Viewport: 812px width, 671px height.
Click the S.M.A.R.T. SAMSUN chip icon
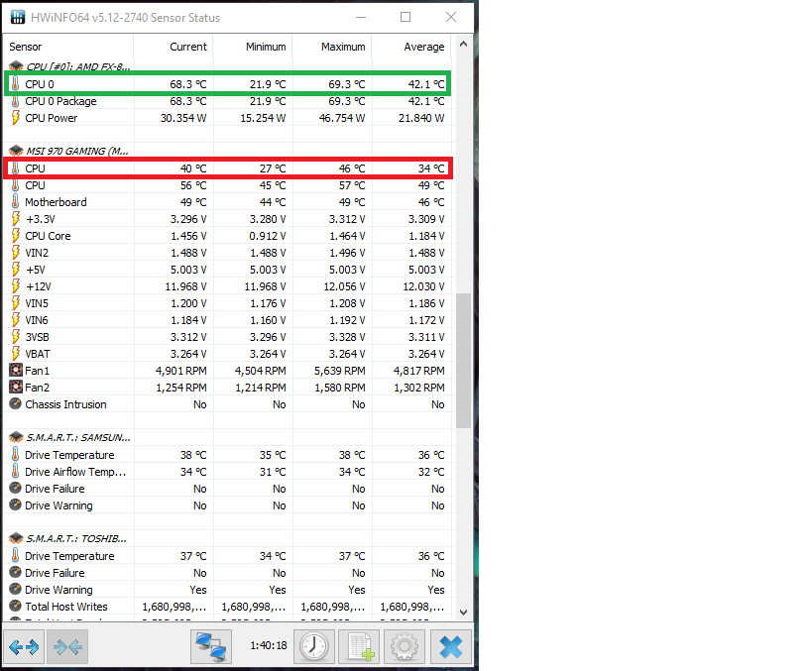[x=16, y=437]
